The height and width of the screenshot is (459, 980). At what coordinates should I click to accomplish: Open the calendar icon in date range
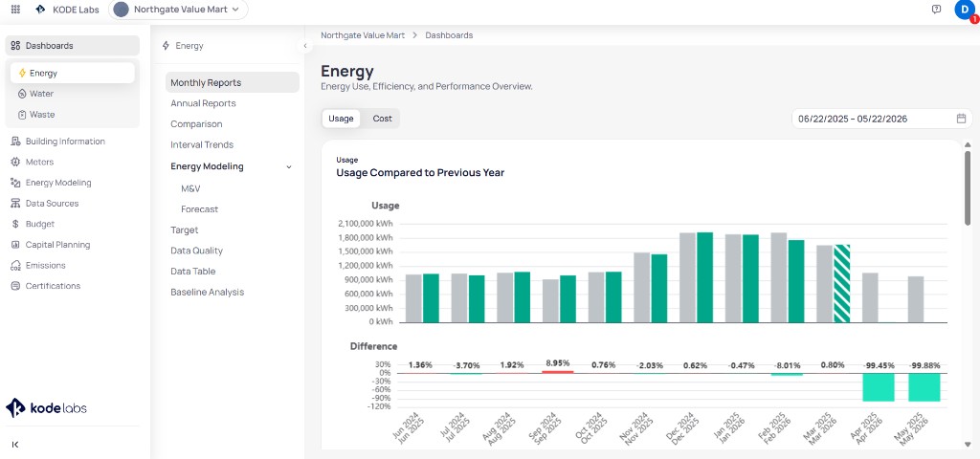961,119
